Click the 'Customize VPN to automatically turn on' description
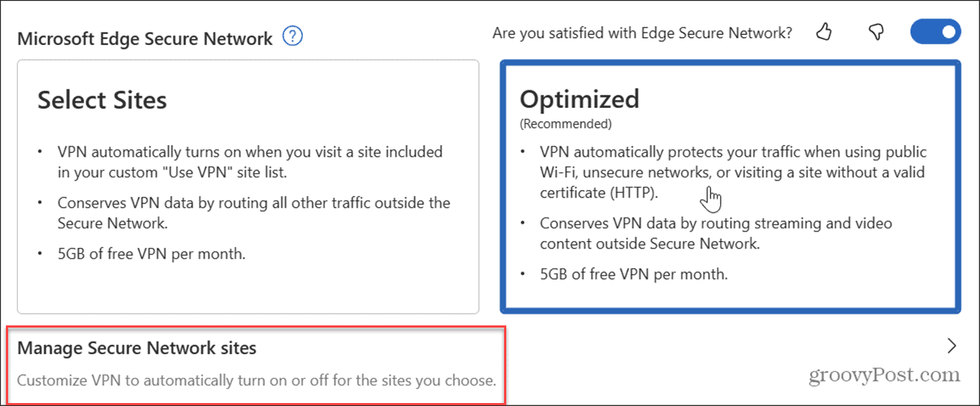This screenshot has height=406, width=980. tap(256, 382)
